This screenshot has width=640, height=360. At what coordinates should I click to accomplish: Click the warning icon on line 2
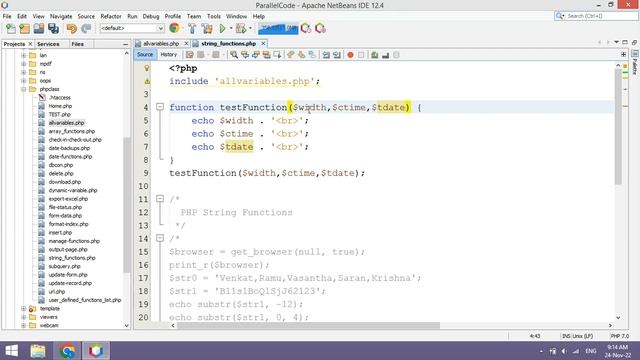(147, 81)
